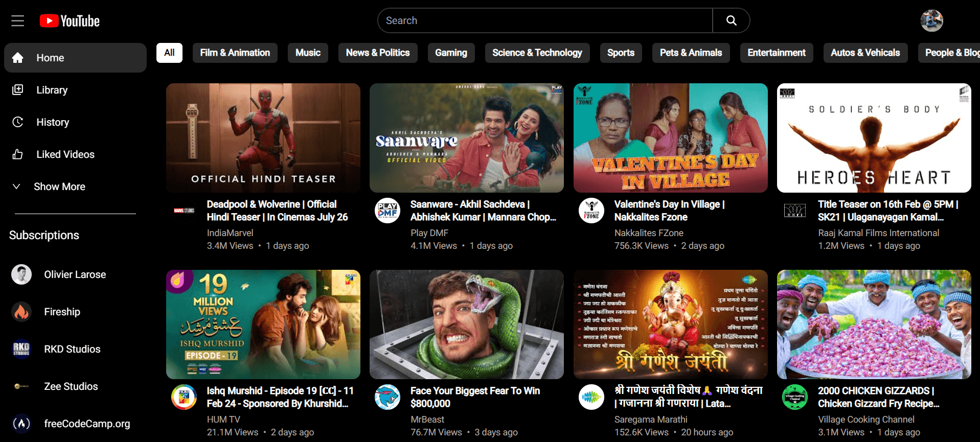Open Deadpool & Wolverine teaser thumbnail

click(263, 138)
